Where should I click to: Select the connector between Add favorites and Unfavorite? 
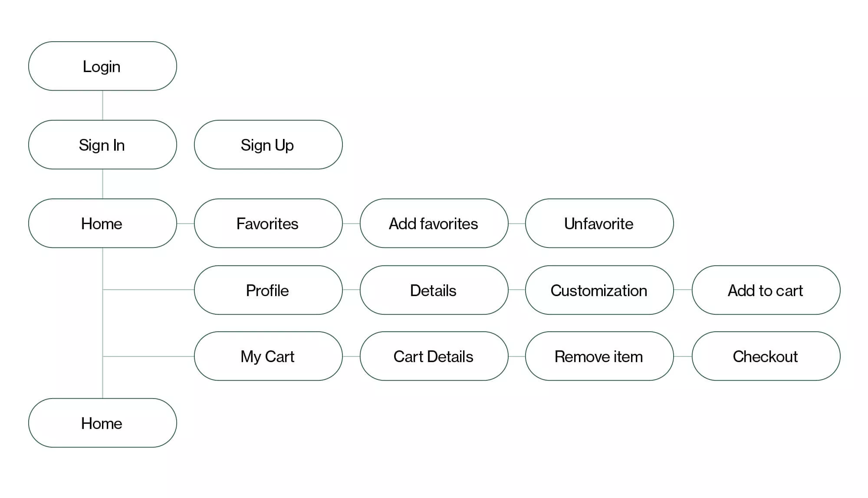[517, 224]
